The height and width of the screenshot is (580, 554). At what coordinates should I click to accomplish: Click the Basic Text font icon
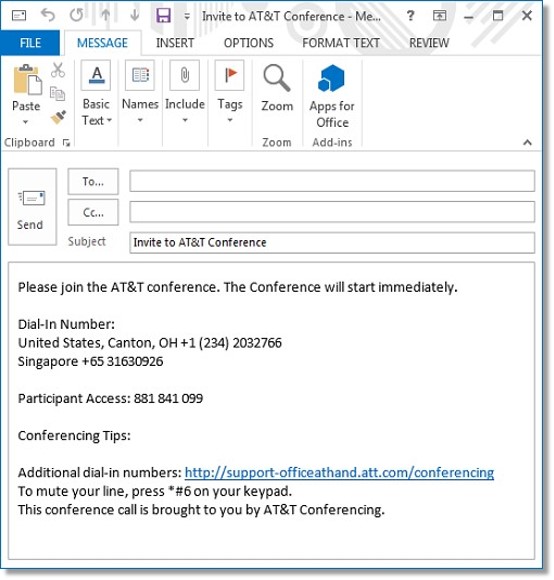pos(96,75)
